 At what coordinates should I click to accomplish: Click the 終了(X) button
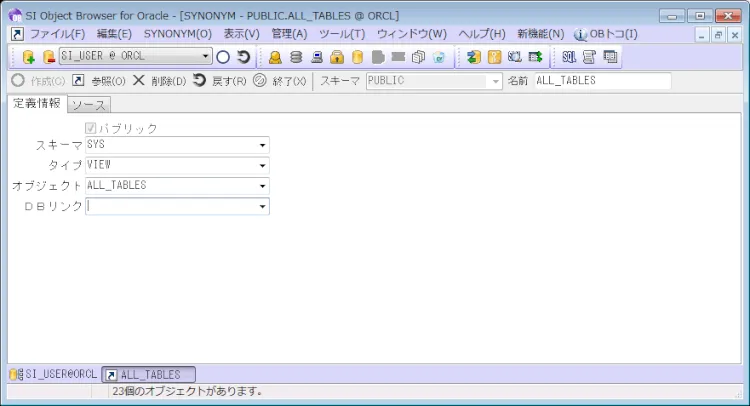coord(280,81)
